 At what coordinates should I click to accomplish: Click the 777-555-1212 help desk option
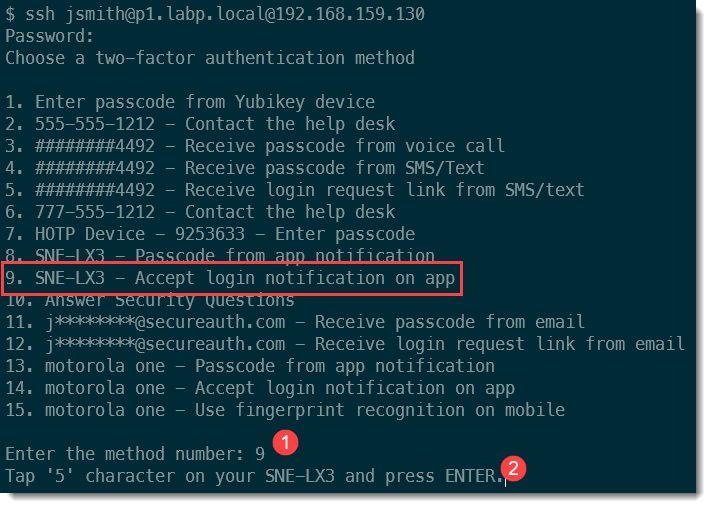(x=200, y=212)
